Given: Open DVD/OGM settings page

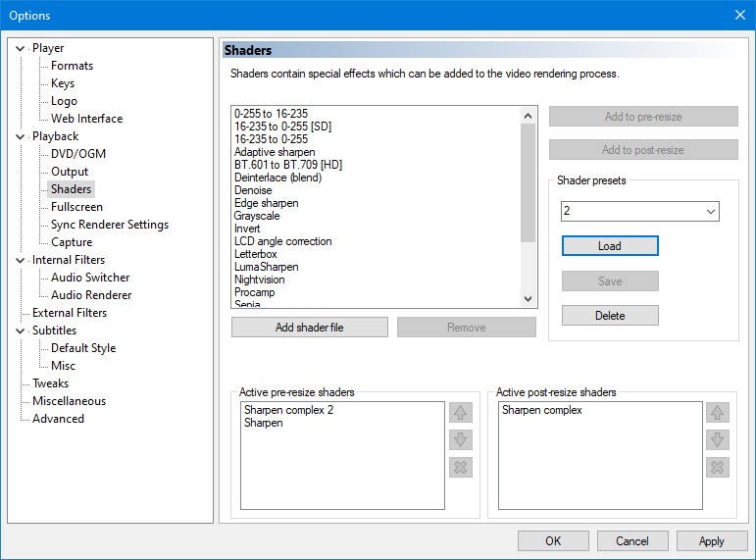Looking at the screenshot, I should (x=78, y=154).
